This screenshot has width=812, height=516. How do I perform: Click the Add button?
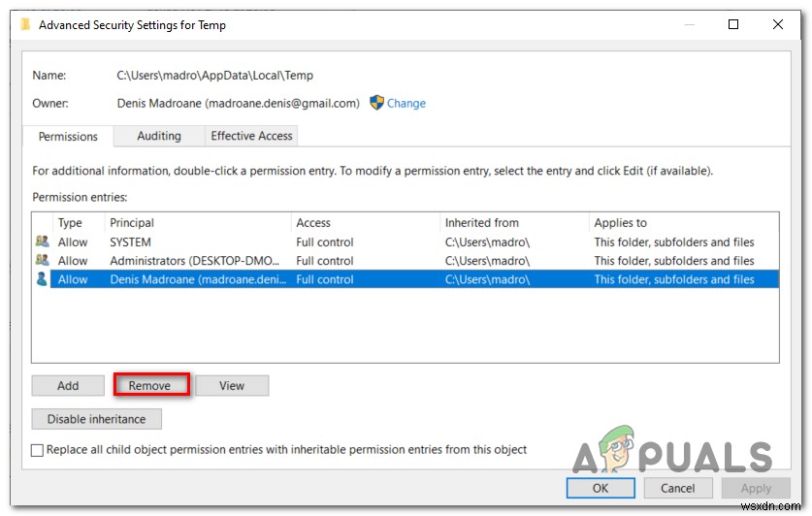coord(68,386)
